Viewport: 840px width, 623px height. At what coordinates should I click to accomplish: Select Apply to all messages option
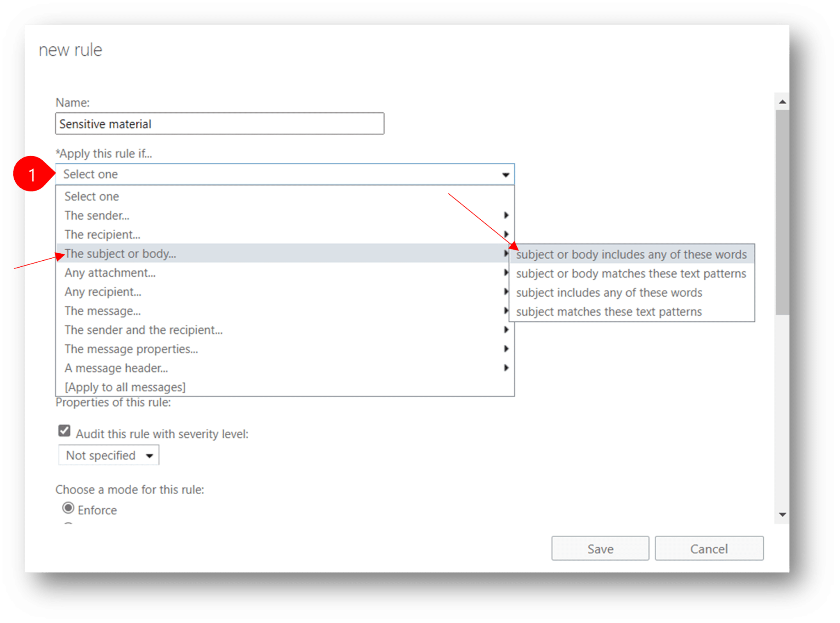click(x=126, y=386)
